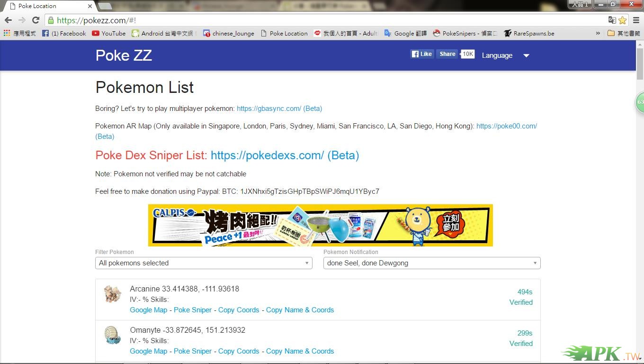Click the green circular badge at right edge
The width and height of the screenshot is (644, 364).
640,102
